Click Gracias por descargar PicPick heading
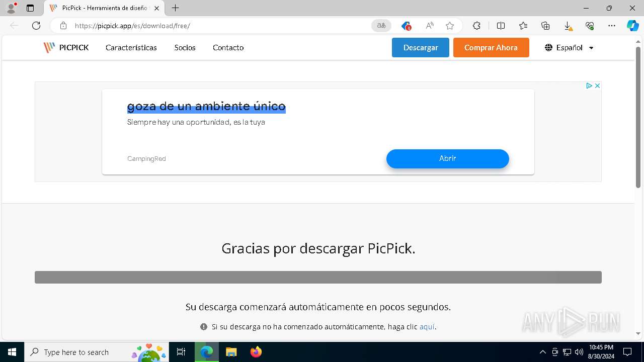The image size is (644, 362). point(318,248)
